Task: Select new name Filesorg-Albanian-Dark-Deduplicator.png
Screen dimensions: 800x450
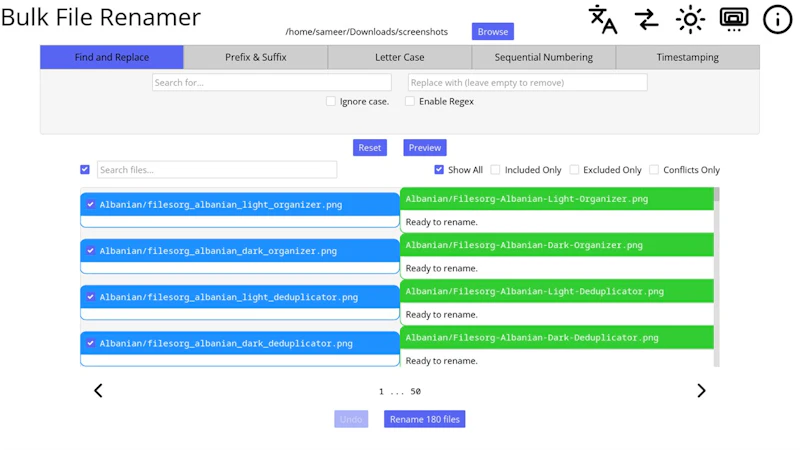Action: click(x=532, y=338)
